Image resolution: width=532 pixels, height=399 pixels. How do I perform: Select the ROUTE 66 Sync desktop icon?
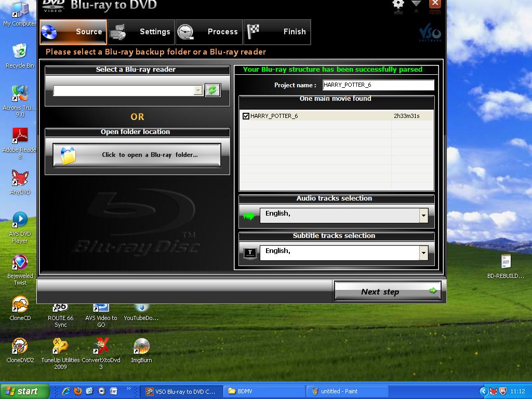(60, 315)
